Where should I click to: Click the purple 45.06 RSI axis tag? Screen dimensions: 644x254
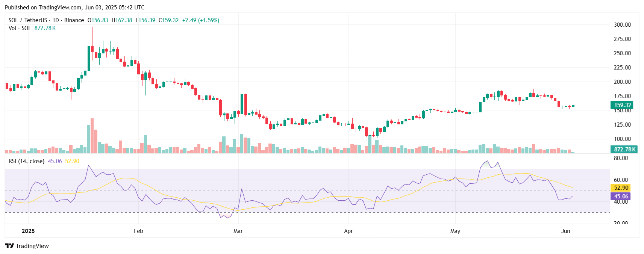(x=621, y=197)
